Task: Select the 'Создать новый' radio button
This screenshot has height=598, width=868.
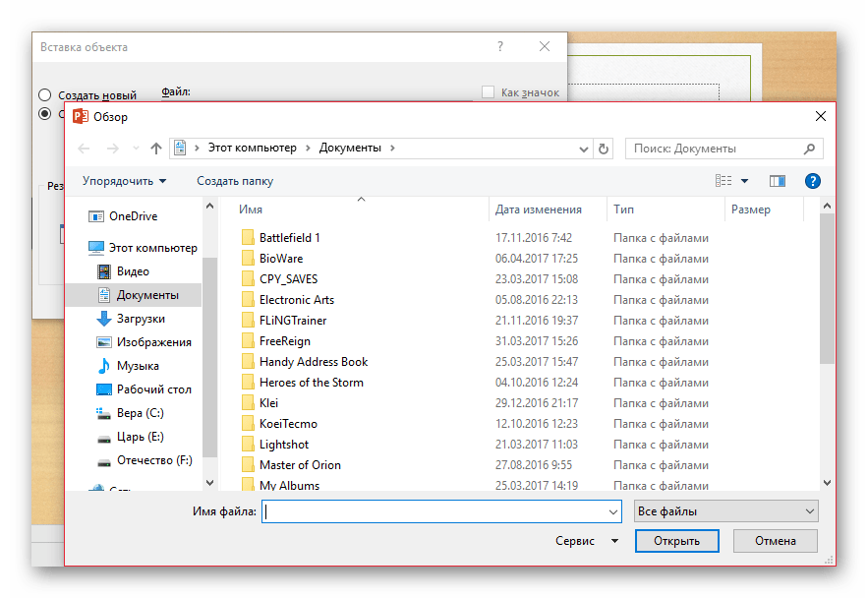Action: [45, 95]
